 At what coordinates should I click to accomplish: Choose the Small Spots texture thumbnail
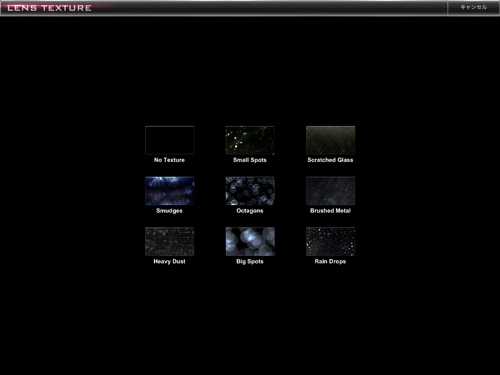250,140
